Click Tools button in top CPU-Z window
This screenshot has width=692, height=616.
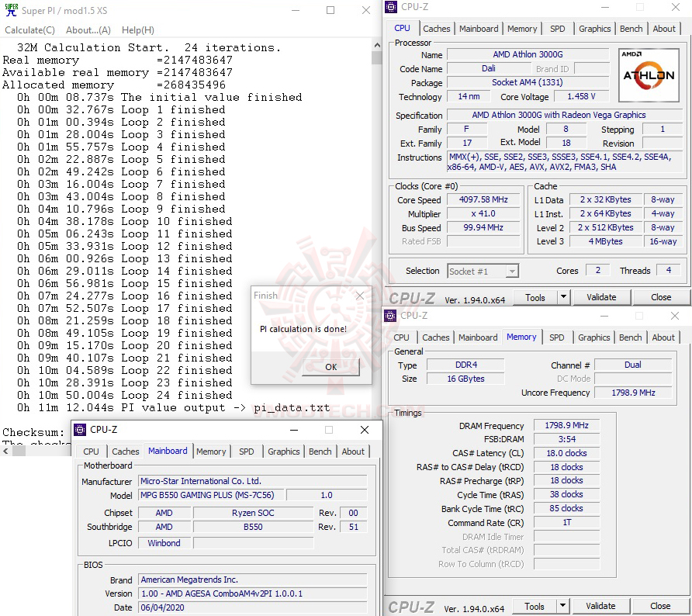click(535, 297)
